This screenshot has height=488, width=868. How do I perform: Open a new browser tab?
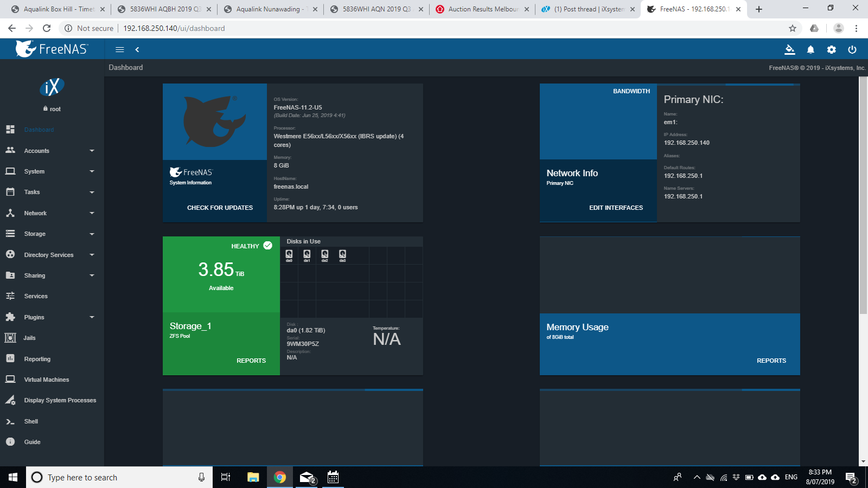759,9
